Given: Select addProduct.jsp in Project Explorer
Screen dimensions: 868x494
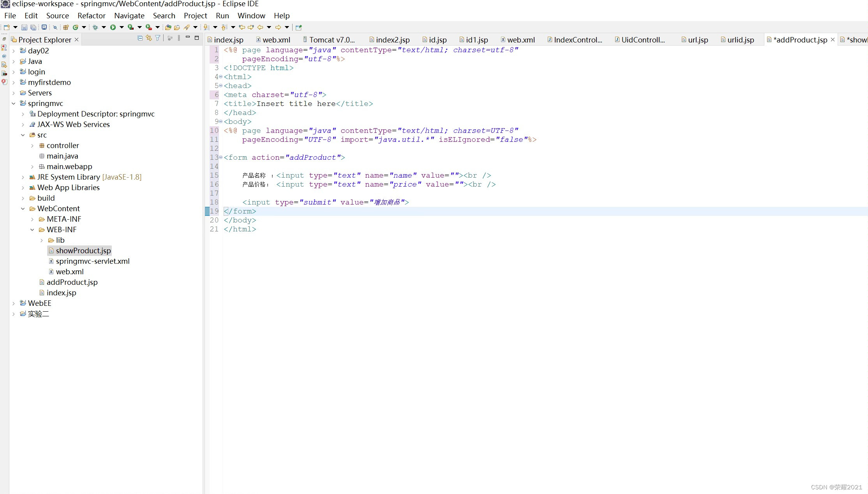Looking at the screenshot, I should tap(68, 282).
